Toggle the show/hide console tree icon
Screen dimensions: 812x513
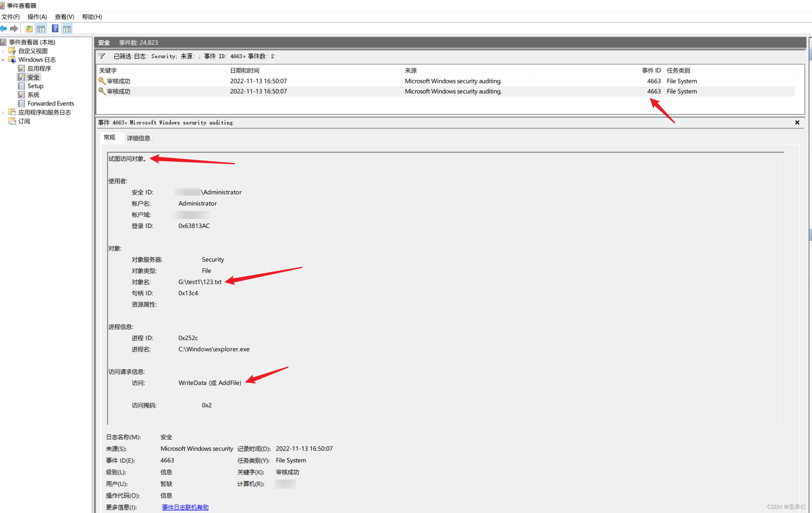click(x=41, y=28)
